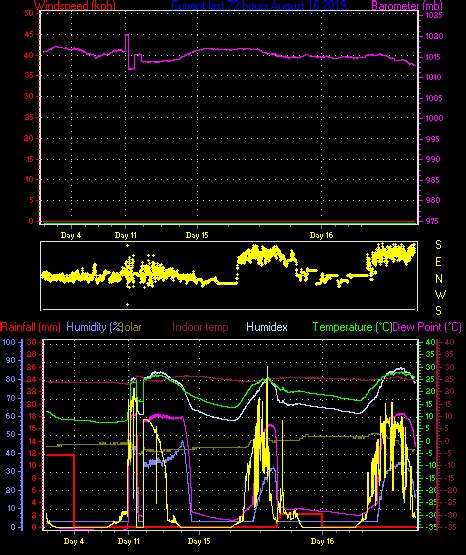This screenshot has height=555, width=466.
Task: Click the N wind direction label
Action: tap(439, 279)
